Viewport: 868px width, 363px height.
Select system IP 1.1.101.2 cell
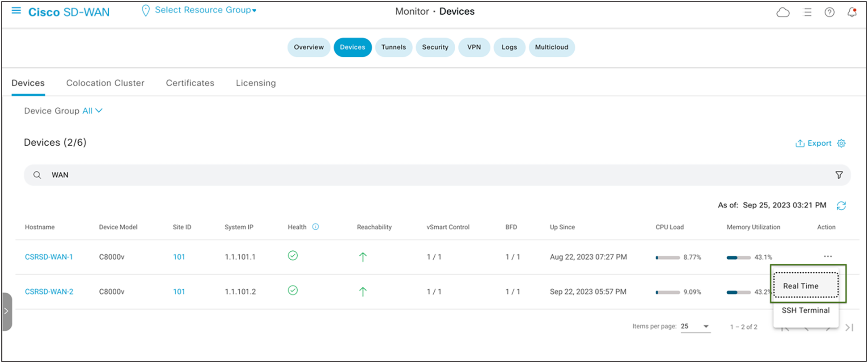tap(240, 292)
